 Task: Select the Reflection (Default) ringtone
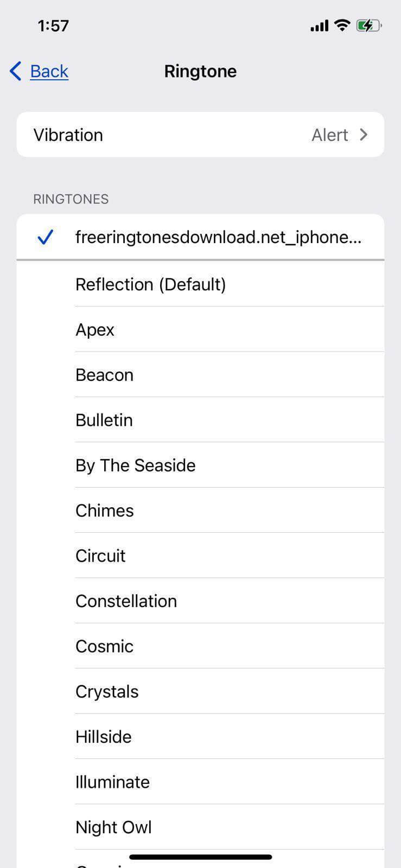151,284
